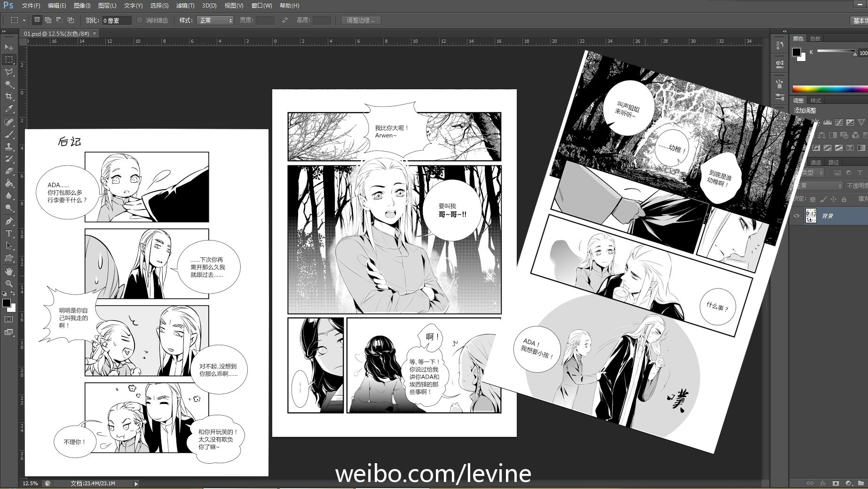Add a Brightness/Contrast adjustment
868x489 pixels.
pos(816,123)
